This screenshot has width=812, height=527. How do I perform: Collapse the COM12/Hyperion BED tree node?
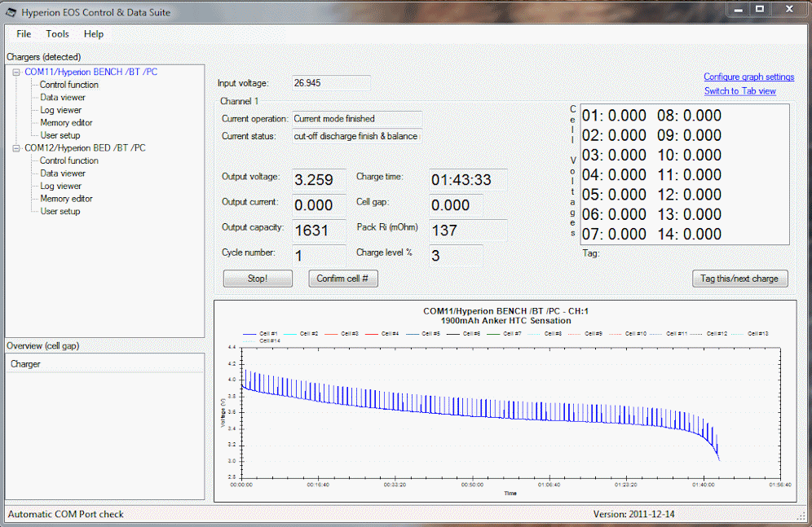click(15, 148)
